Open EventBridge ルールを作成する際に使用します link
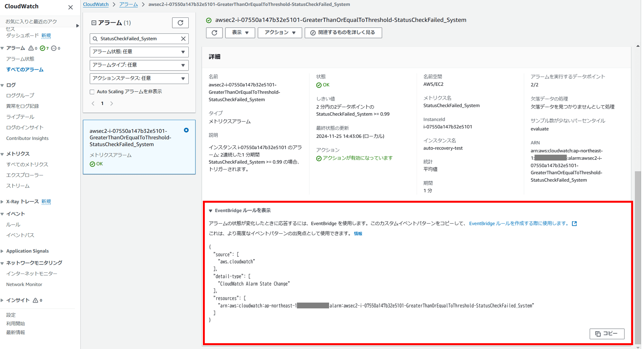The image size is (644, 349). point(519,223)
